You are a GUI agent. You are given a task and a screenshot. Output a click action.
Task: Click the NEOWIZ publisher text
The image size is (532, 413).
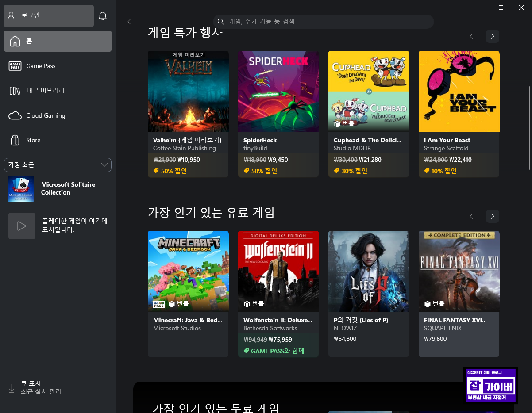pos(345,328)
